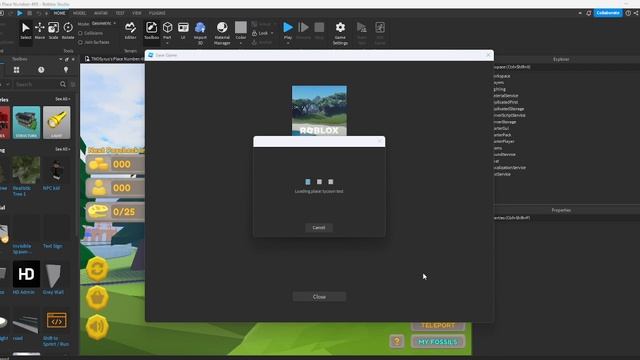Open the Mode Geometric dropdown

coord(103,24)
